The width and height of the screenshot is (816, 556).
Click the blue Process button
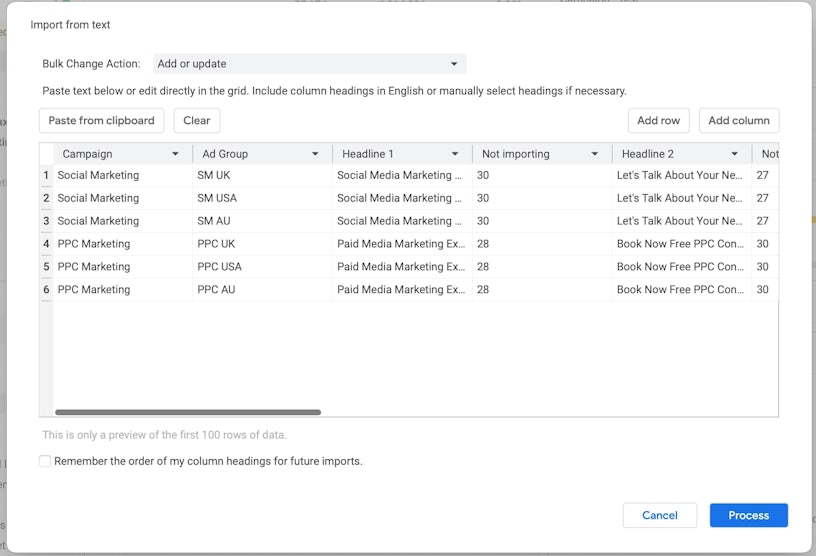tap(748, 515)
